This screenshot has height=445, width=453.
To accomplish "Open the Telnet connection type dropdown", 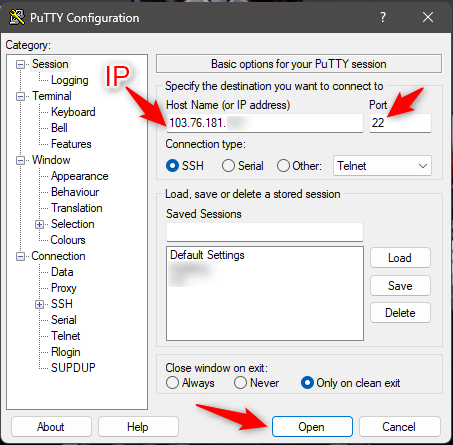I will (x=382, y=166).
